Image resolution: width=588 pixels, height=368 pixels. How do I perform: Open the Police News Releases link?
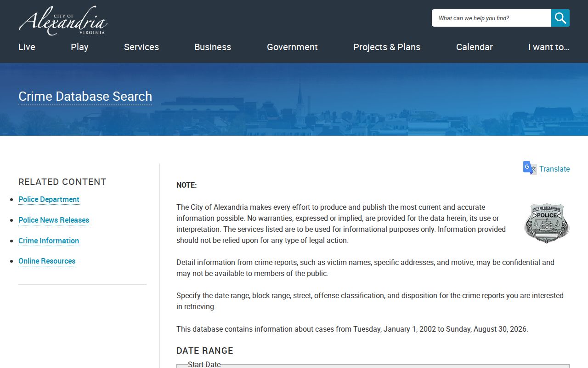click(54, 220)
